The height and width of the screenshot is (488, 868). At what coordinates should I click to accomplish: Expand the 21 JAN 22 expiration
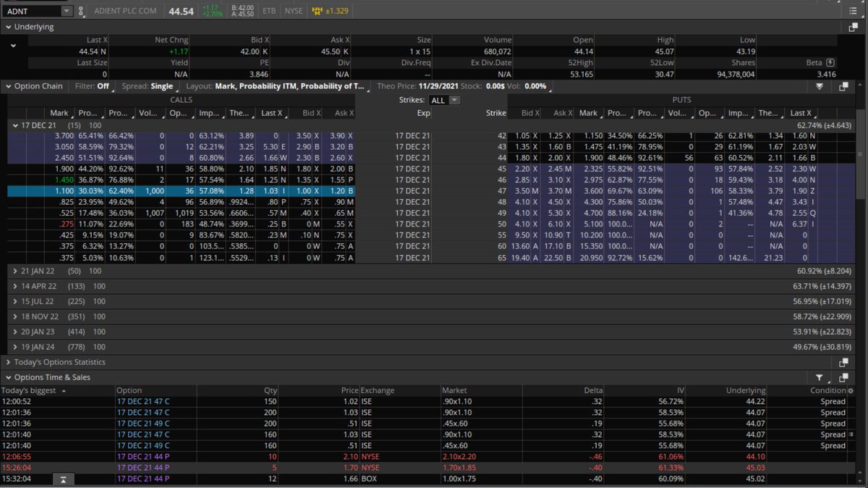coord(16,270)
